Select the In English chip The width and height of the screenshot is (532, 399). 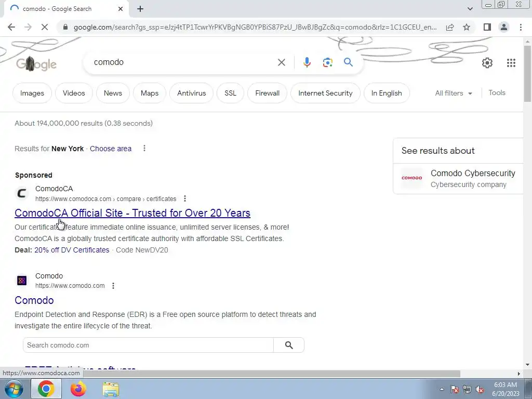[x=387, y=93]
